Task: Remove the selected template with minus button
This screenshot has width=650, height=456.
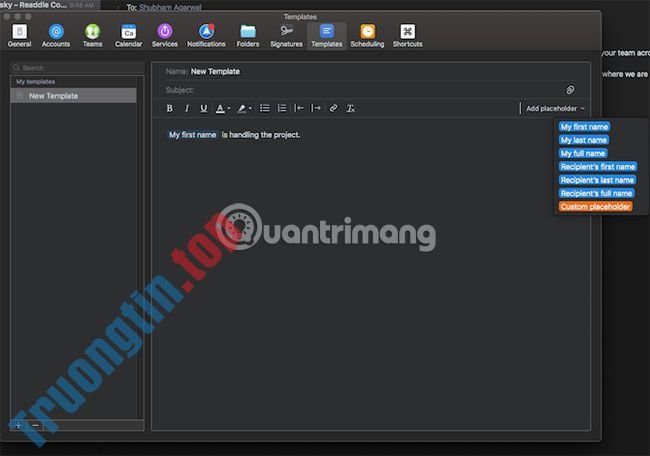Action: pyautogui.click(x=35, y=425)
